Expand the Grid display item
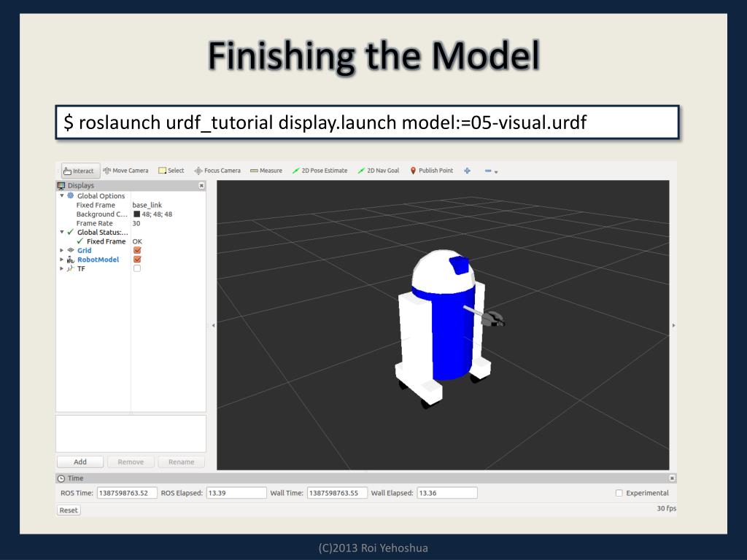Image resolution: width=747 pixels, height=560 pixels. pyautogui.click(x=61, y=250)
